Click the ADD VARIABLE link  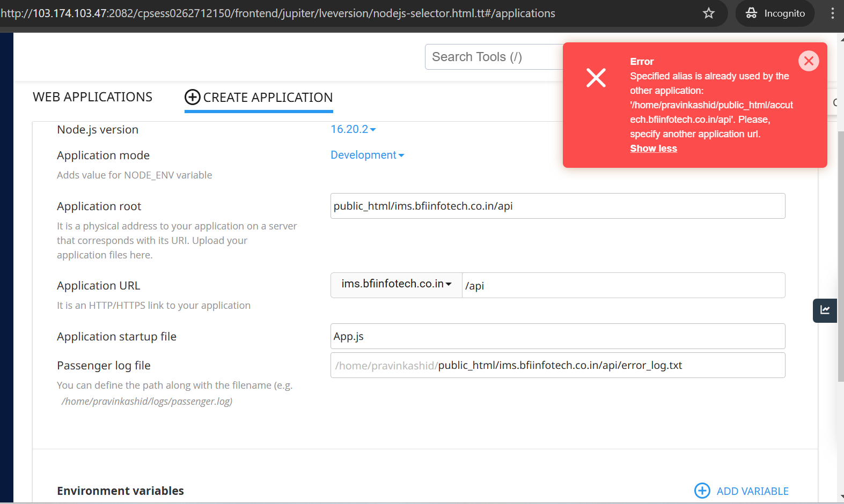coord(752,491)
